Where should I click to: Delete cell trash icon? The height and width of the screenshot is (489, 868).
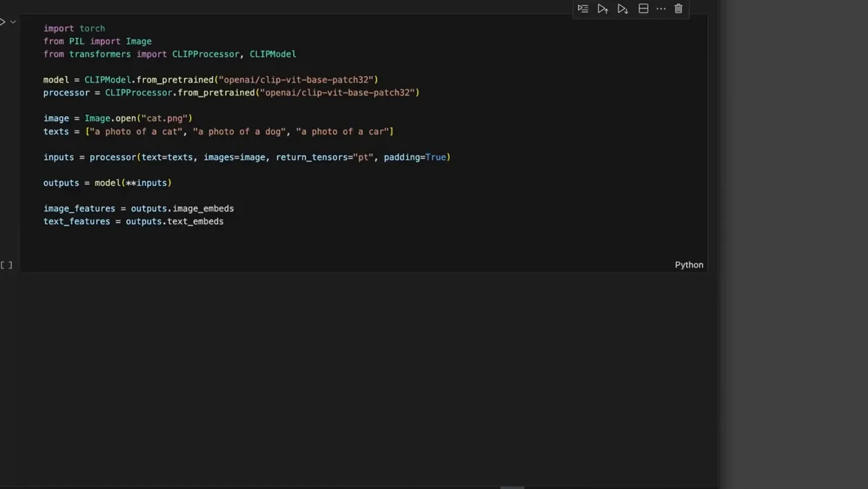(679, 9)
